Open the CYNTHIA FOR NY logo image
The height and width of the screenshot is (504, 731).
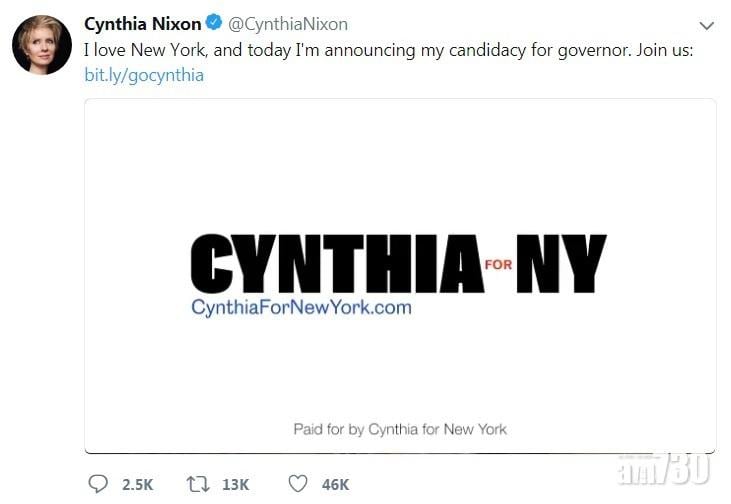coord(398,265)
